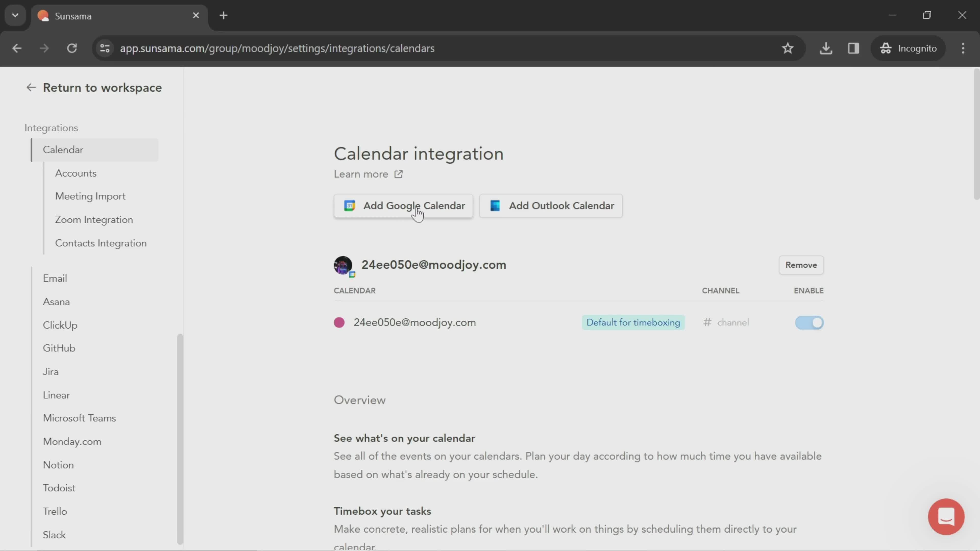The image size is (980, 551).
Task: Select the Email integration sidebar item
Action: tap(55, 278)
